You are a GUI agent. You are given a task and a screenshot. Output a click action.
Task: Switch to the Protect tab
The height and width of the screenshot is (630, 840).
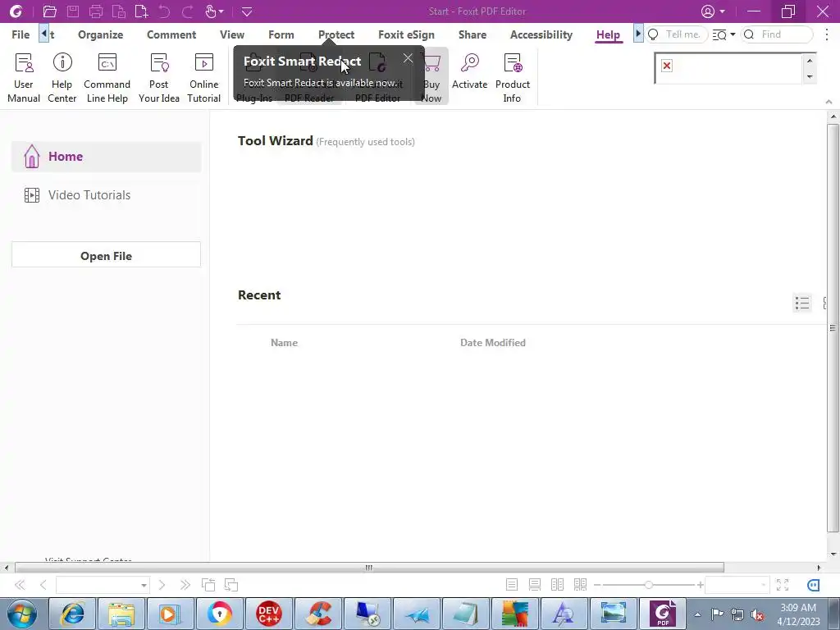tap(336, 34)
